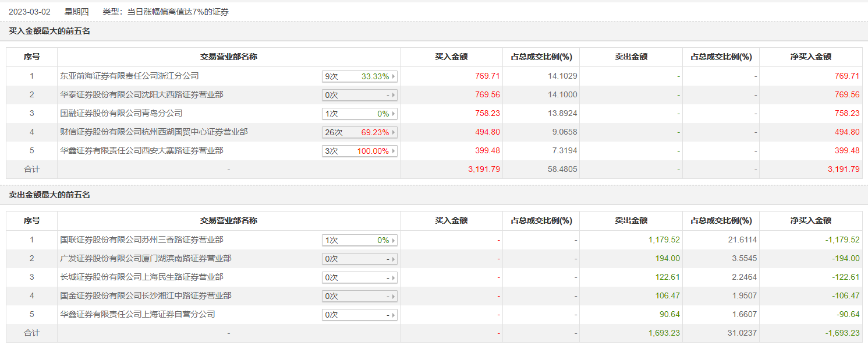Open the 0次 dropdown for 华鑫证券上海证券自营

click(x=359, y=315)
